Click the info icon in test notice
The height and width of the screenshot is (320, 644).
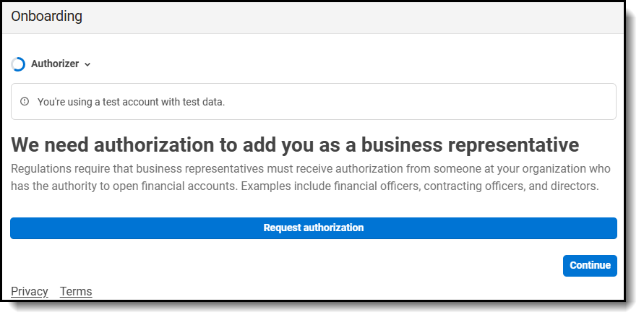point(25,102)
